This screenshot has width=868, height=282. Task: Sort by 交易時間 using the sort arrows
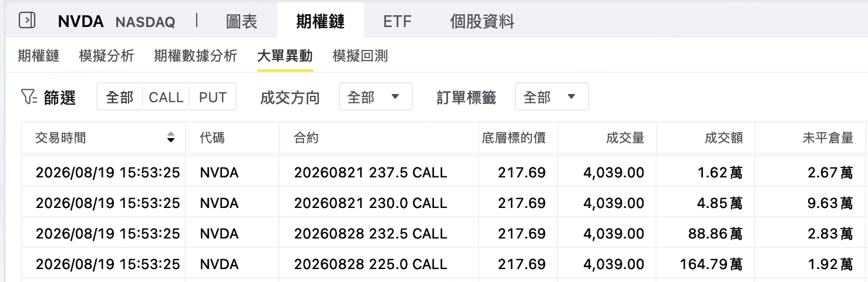[x=171, y=138]
